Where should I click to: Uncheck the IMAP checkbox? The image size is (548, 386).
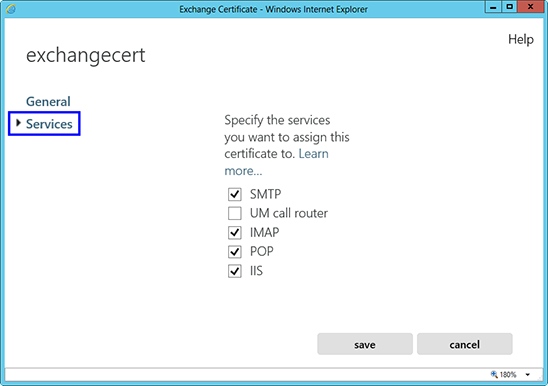[x=235, y=233]
